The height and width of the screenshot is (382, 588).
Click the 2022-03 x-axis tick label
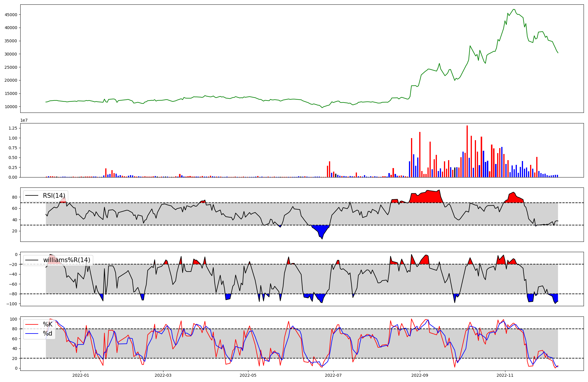163,375
